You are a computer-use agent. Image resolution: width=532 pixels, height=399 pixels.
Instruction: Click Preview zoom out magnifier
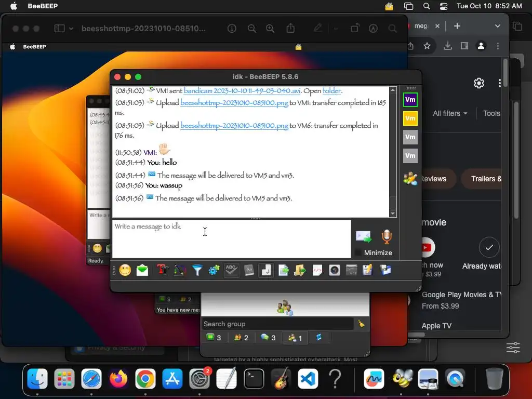click(252, 29)
